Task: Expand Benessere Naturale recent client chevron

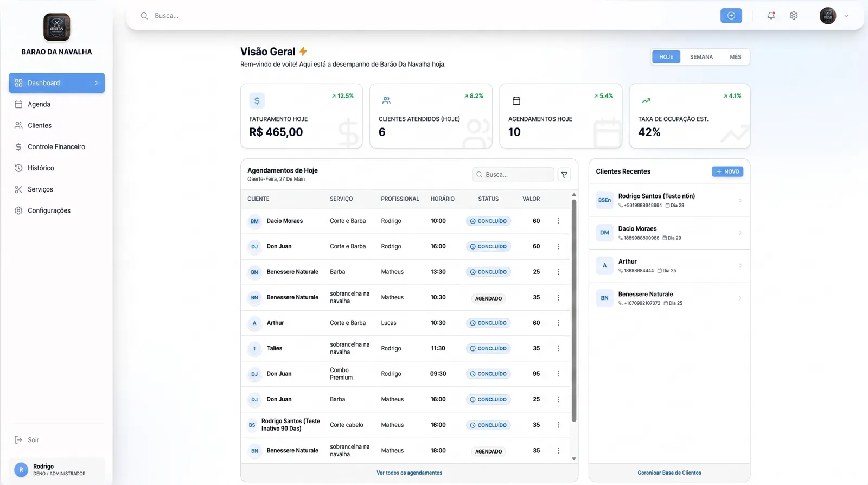Action: coord(740,298)
